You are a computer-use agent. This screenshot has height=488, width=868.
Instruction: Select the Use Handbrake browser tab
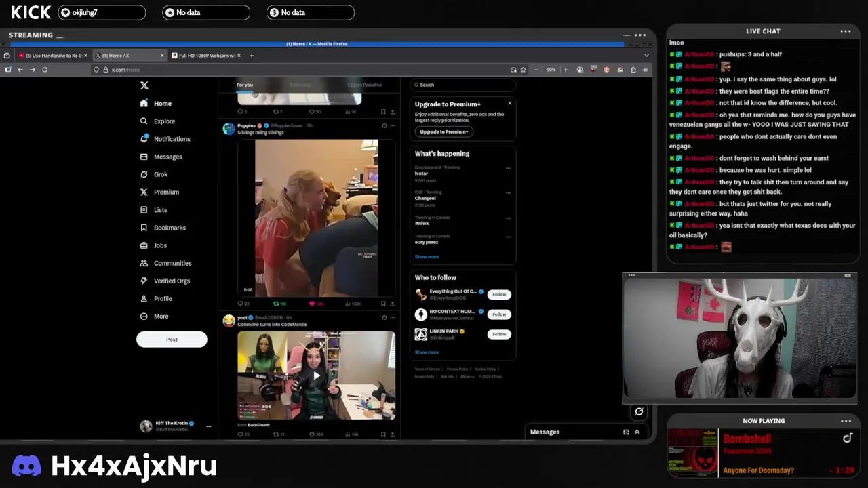click(54, 56)
